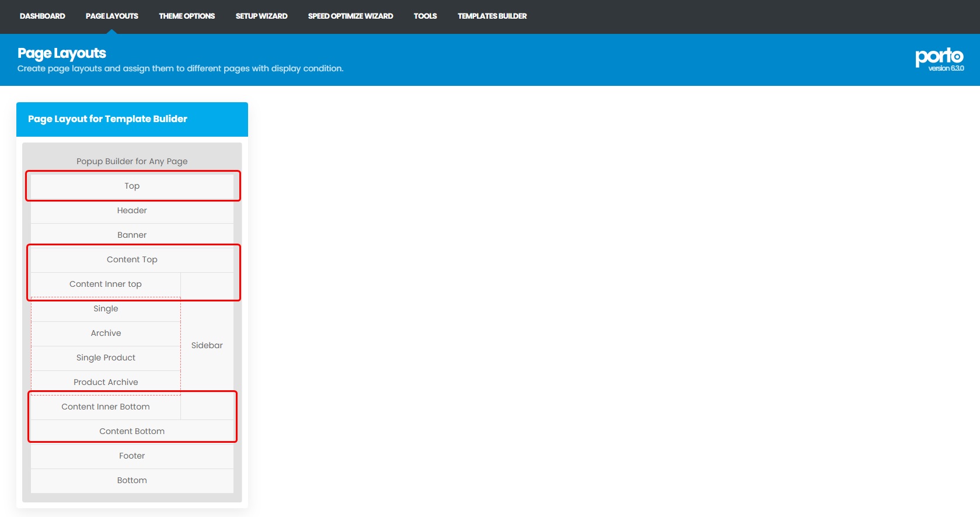Choose Content Inner Bottom block

(x=106, y=407)
